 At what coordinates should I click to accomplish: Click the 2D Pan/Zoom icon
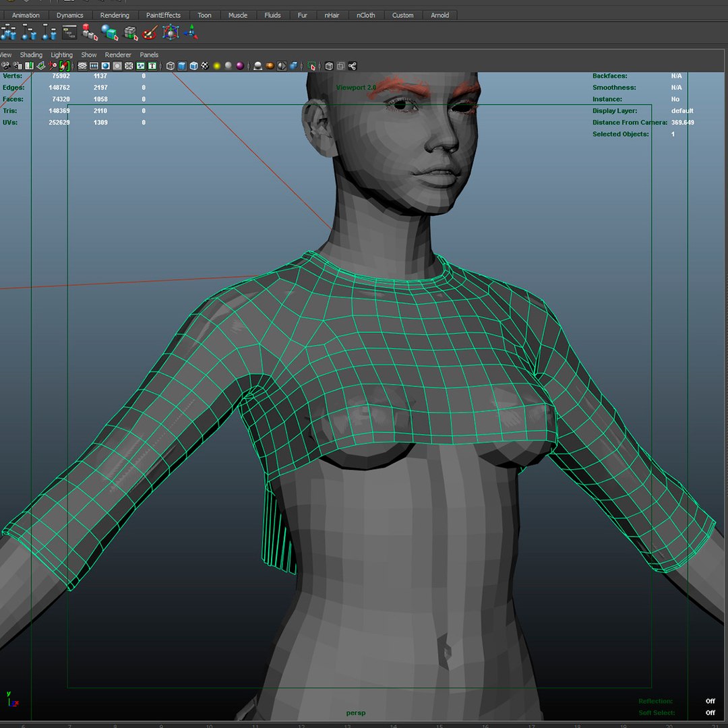tap(53, 66)
